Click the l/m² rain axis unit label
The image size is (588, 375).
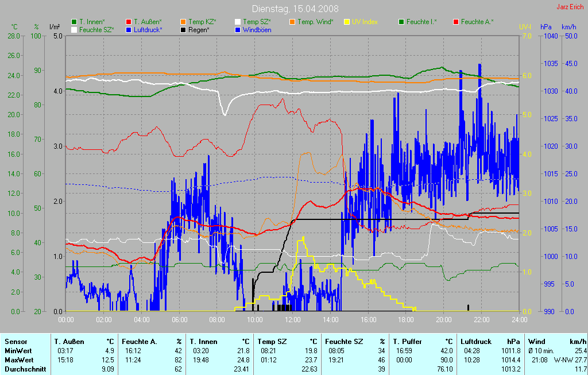(x=55, y=27)
